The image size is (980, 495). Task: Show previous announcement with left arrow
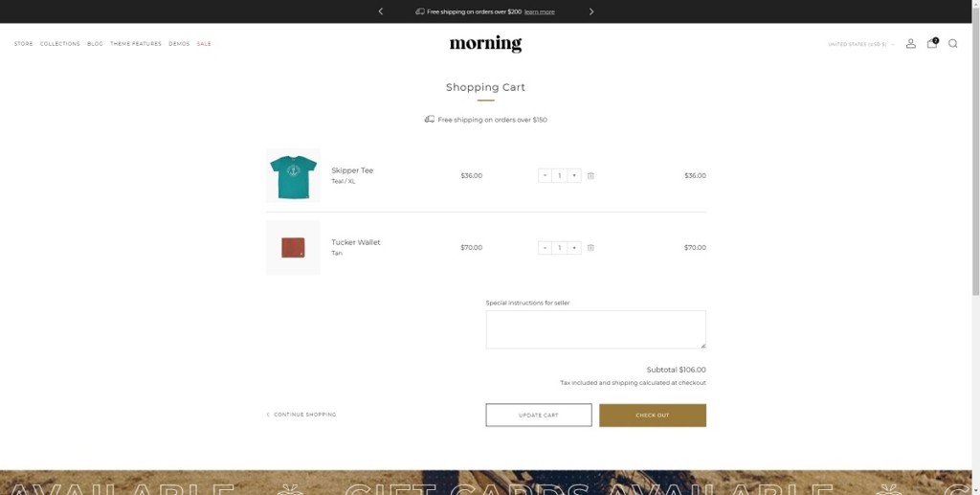(381, 11)
